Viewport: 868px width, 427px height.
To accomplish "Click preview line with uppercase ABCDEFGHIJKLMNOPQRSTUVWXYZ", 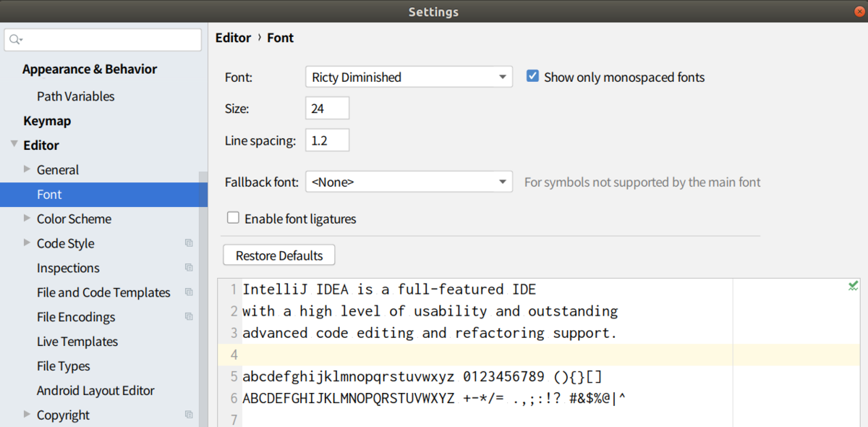I will click(434, 398).
